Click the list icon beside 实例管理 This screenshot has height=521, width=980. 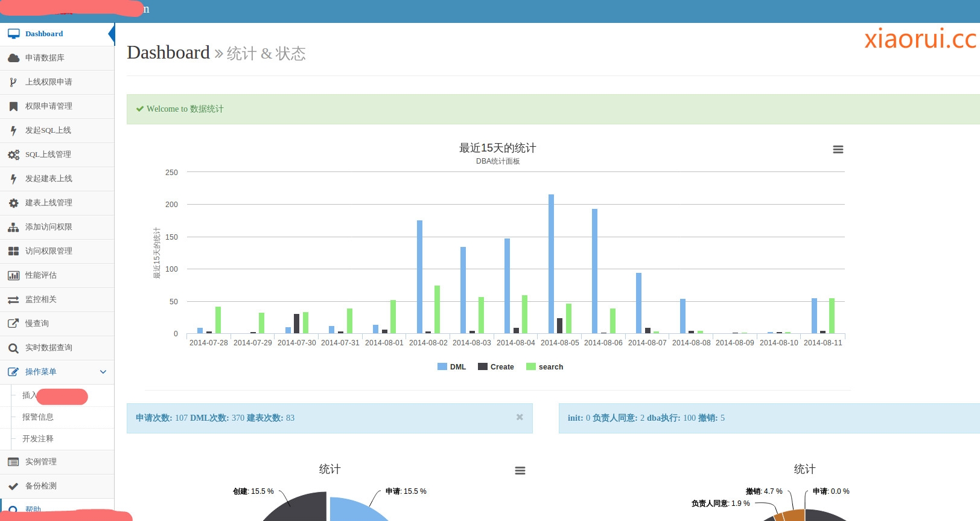click(x=13, y=462)
